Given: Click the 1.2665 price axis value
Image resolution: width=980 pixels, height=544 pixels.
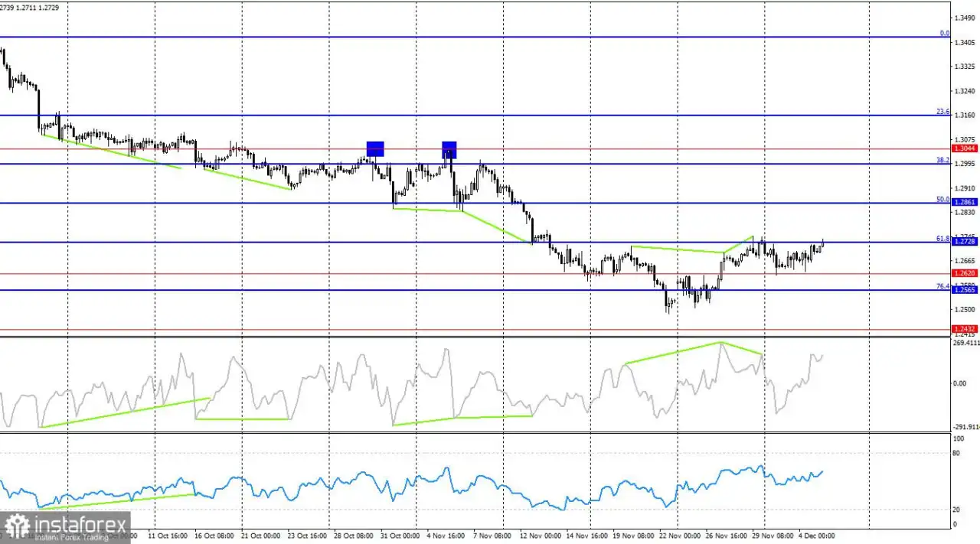Looking at the screenshot, I should click(x=963, y=261).
